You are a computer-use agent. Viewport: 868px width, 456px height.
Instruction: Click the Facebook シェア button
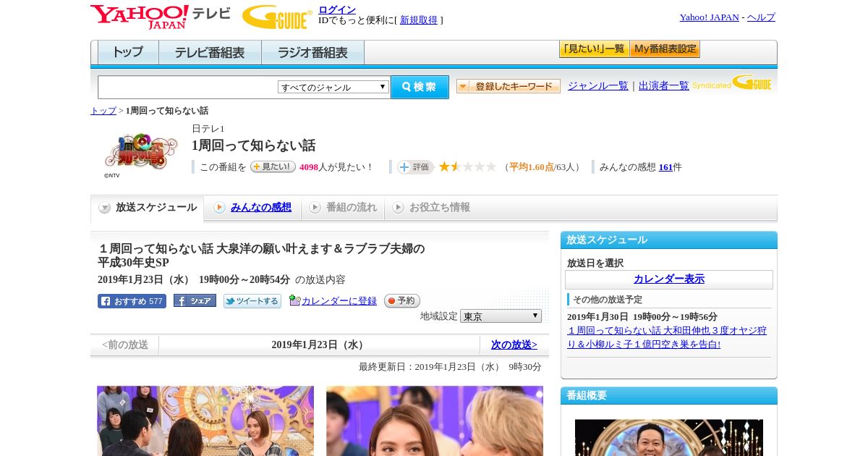[195, 301]
